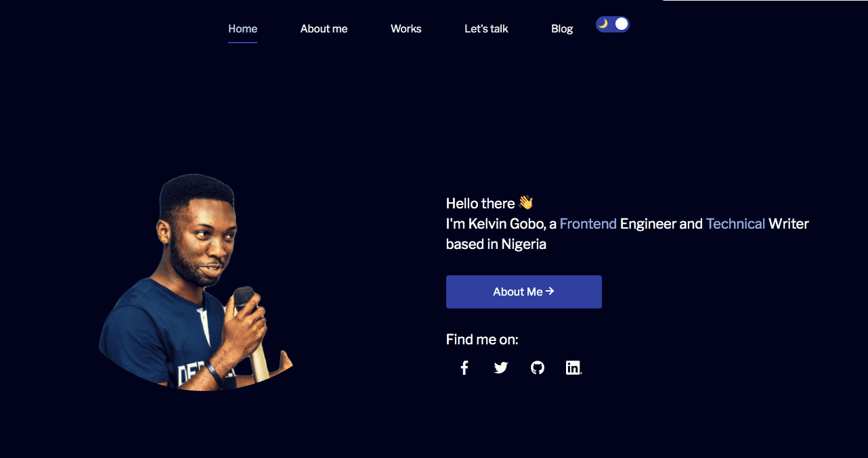Click the "Find me on:" label
868x458 pixels.
click(x=482, y=340)
